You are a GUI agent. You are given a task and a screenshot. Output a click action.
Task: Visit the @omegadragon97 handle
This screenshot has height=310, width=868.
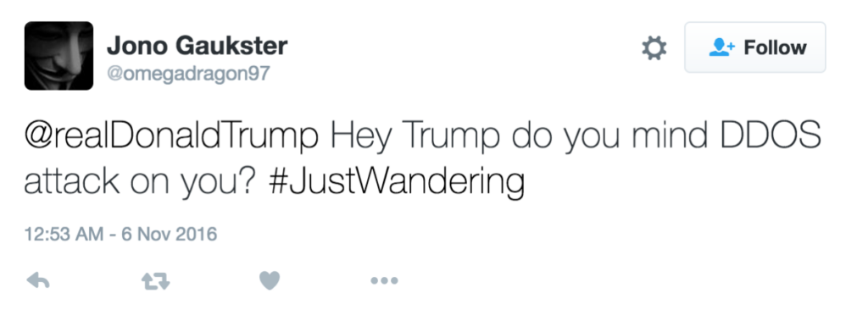point(188,73)
